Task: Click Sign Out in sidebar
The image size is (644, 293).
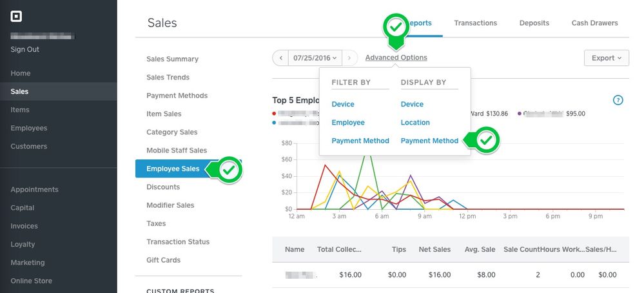Action: click(x=24, y=50)
